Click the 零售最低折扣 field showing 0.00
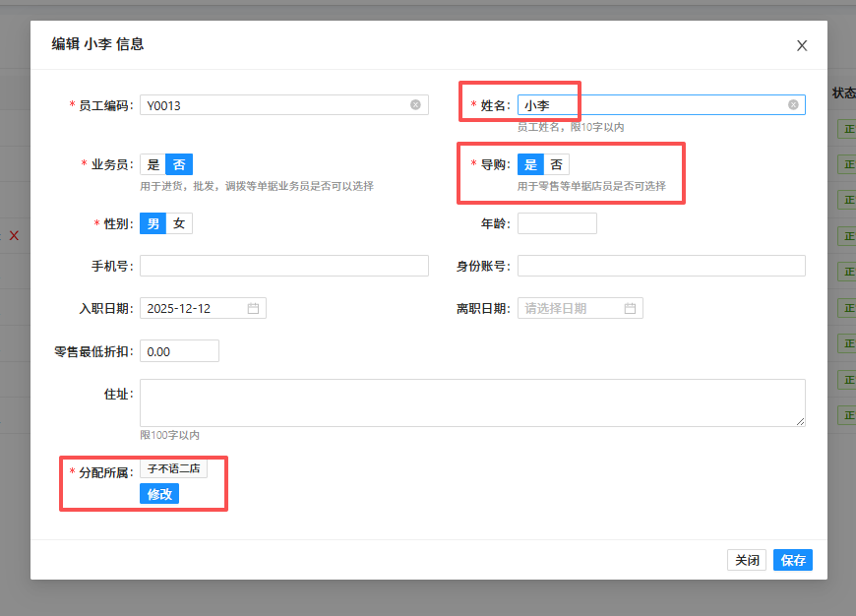This screenshot has height=616, width=856. [x=179, y=350]
